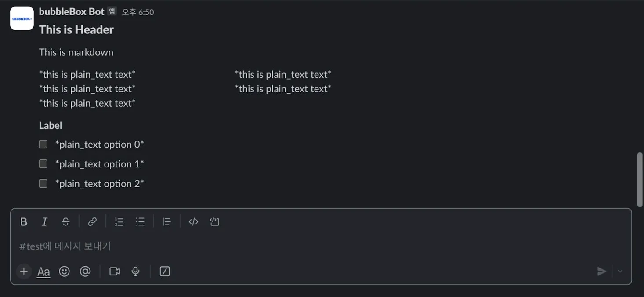The width and height of the screenshot is (644, 297).
Task: Mention someone with the @ button
Action: point(85,272)
